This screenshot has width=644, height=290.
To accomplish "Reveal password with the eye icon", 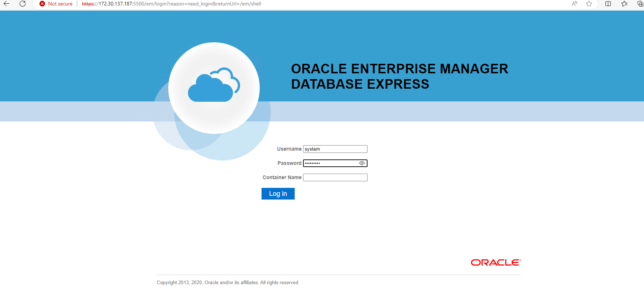I will [362, 163].
